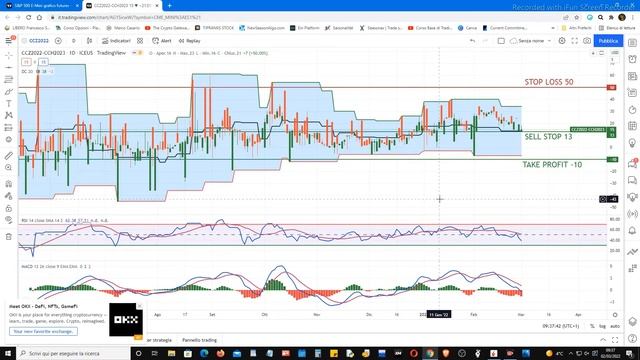Viewport: 640px width, 360px height.
Task: Collapse bottom panel with chevron up
Action: [603, 340]
